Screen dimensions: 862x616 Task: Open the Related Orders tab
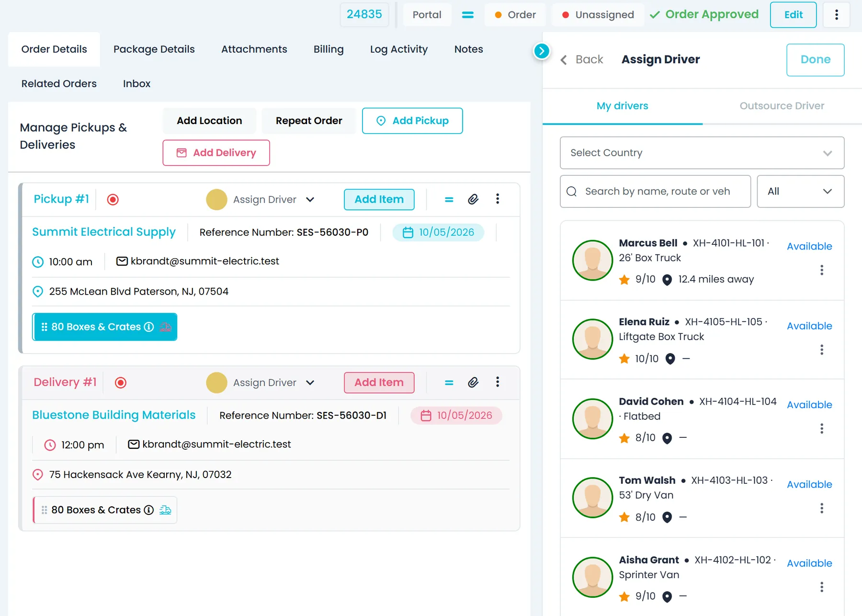click(x=59, y=84)
